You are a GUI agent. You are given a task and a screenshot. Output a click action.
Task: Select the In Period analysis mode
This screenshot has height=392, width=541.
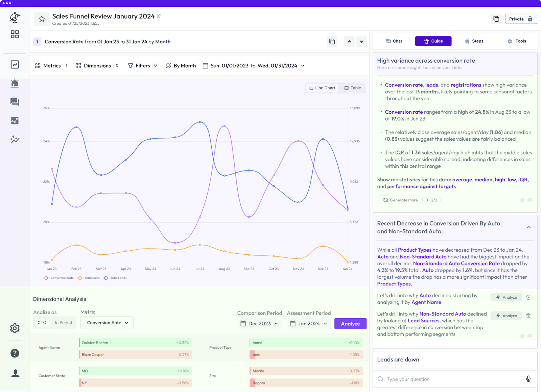[64, 323]
